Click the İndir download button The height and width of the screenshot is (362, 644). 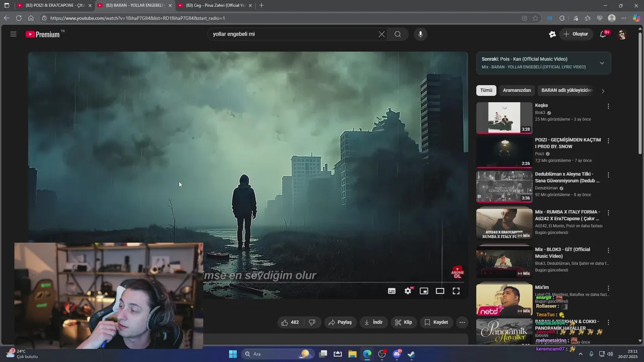[373, 322]
